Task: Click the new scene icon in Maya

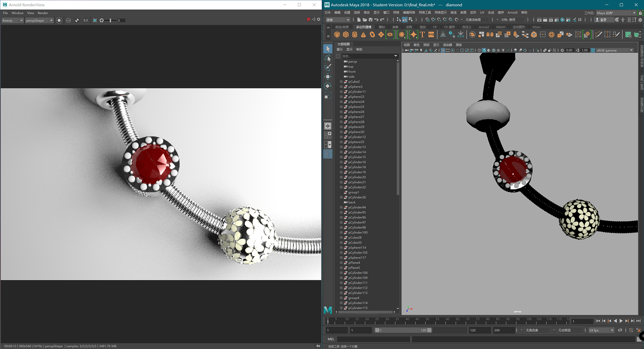Action: (x=359, y=20)
